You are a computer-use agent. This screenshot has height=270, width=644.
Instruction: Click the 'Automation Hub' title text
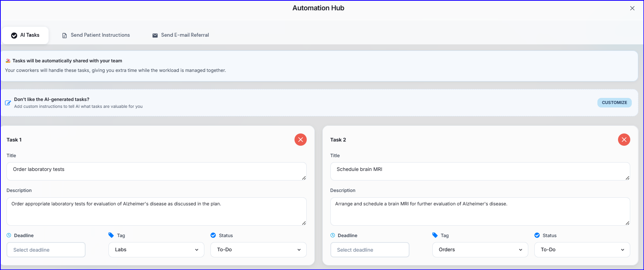[x=318, y=8]
